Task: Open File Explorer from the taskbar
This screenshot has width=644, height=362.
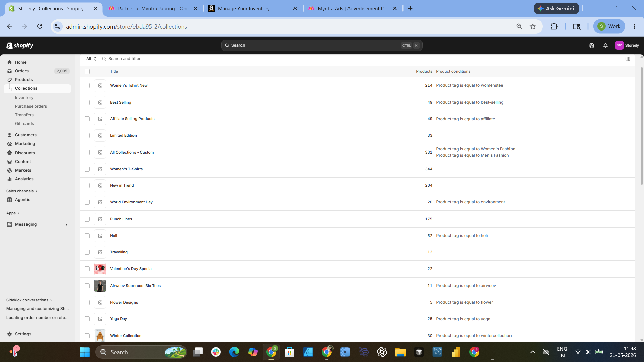Action: coord(400,352)
